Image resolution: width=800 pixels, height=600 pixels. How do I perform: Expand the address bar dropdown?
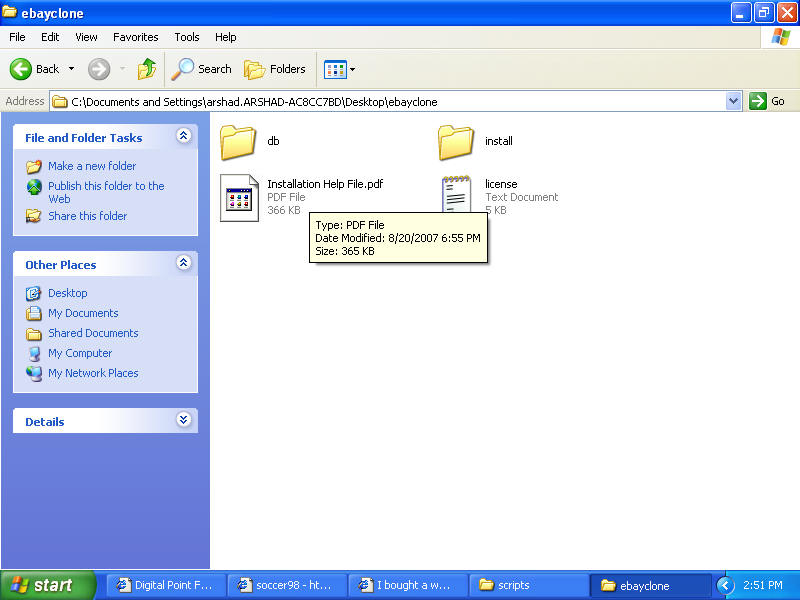[x=733, y=101]
